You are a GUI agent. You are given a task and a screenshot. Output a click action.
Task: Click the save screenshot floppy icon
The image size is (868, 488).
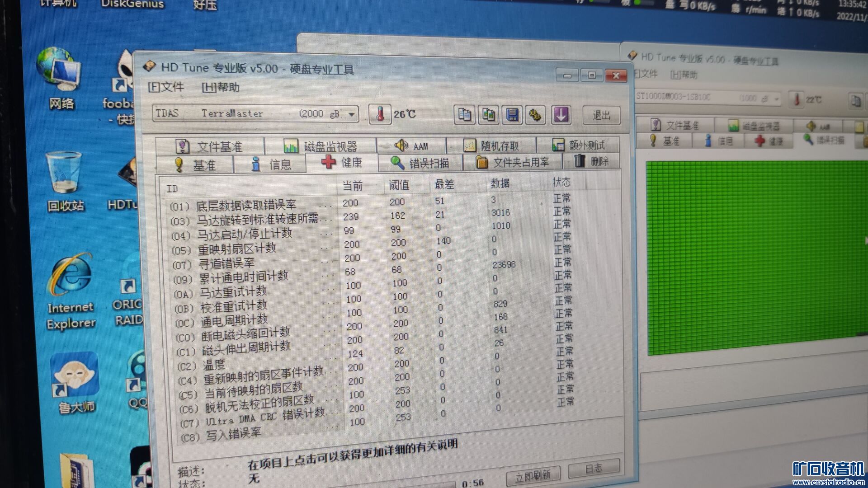[x=512, y=115]
